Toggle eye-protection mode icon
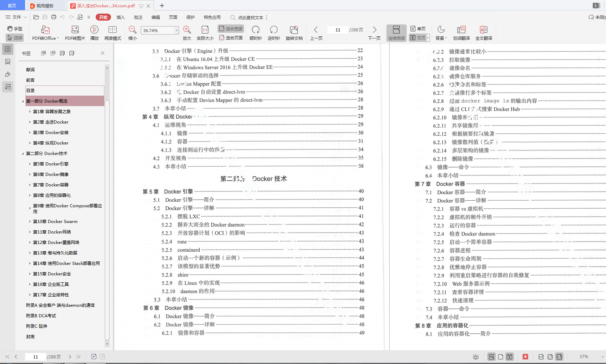606x364 pixels. click(475, 357)
